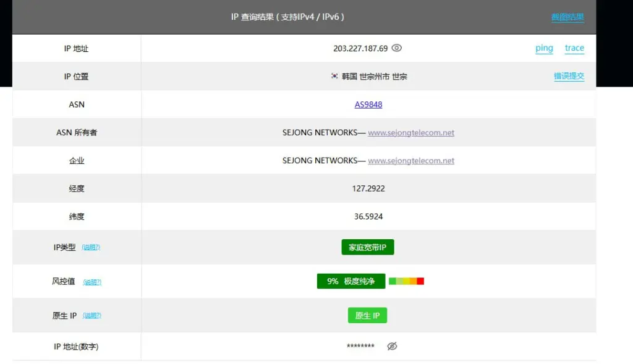Image resolution: width=633 pixels, height=364 pixels.
Task: Click the IP address text 203.227.187.69
Action: [360, 48]
